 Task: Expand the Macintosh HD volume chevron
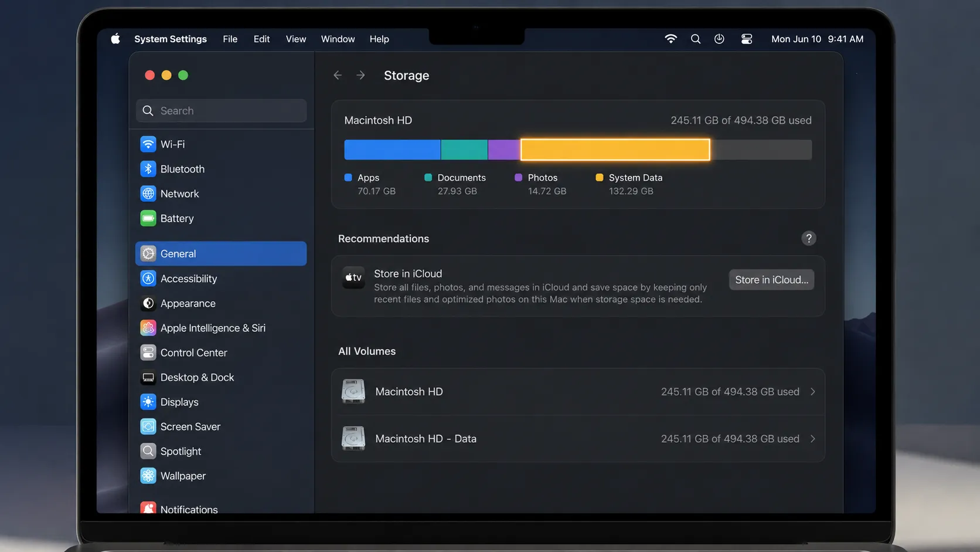[813, 391]
